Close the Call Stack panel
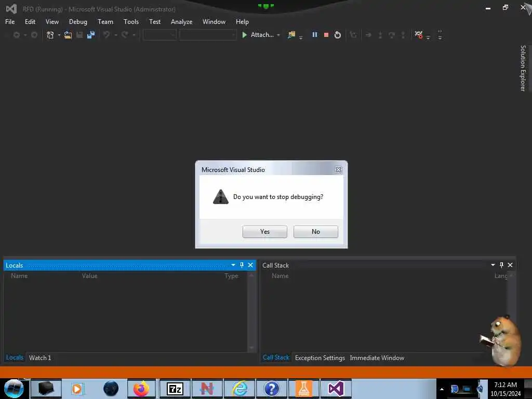The image size is (532, 399). point(510,265)
